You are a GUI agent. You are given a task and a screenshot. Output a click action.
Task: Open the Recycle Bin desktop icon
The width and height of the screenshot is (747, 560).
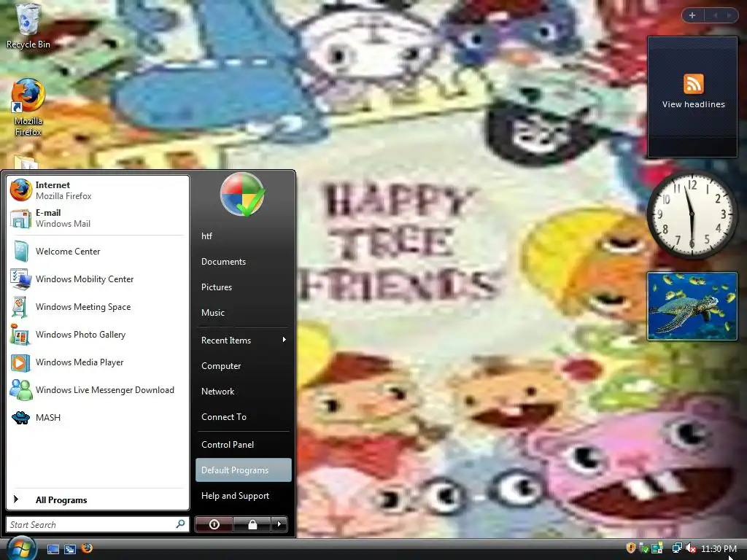click(28, 26)
